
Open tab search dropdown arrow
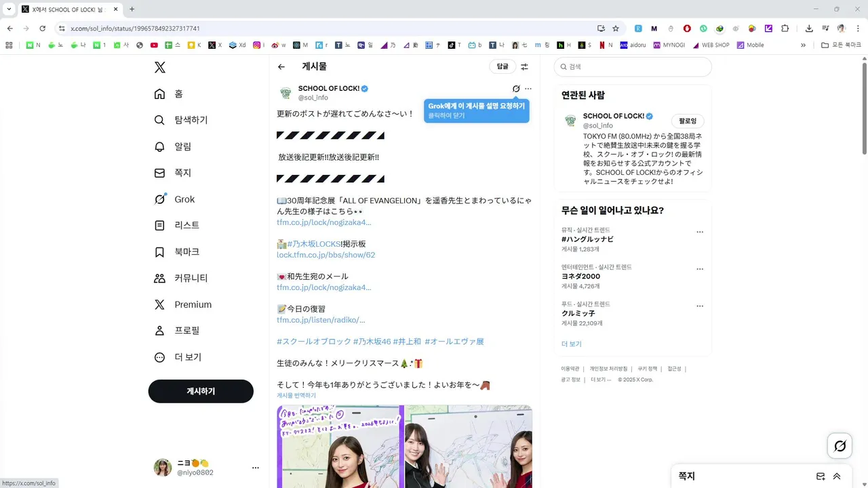pyautogui.click(x=9, y=9)
